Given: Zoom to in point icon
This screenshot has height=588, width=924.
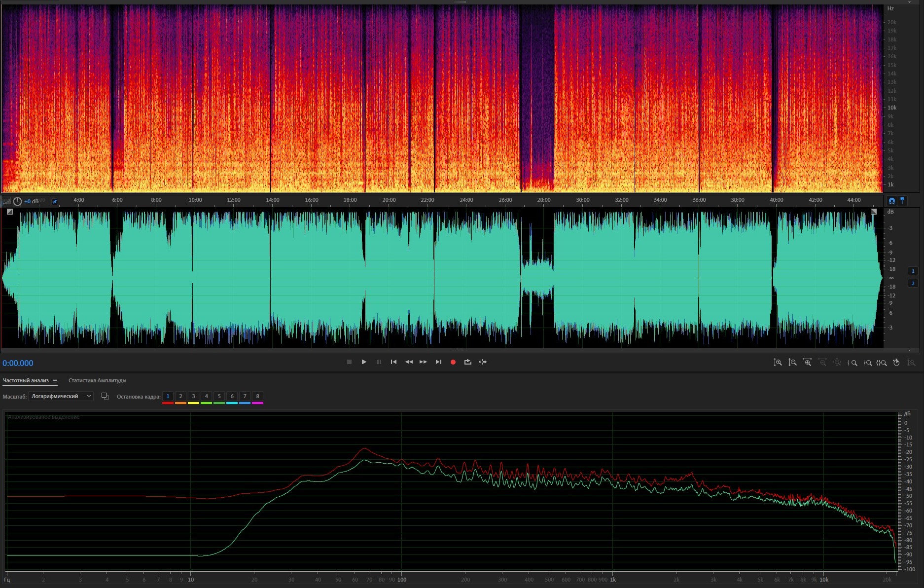Looking at the screenshot, I should [852, 363].
